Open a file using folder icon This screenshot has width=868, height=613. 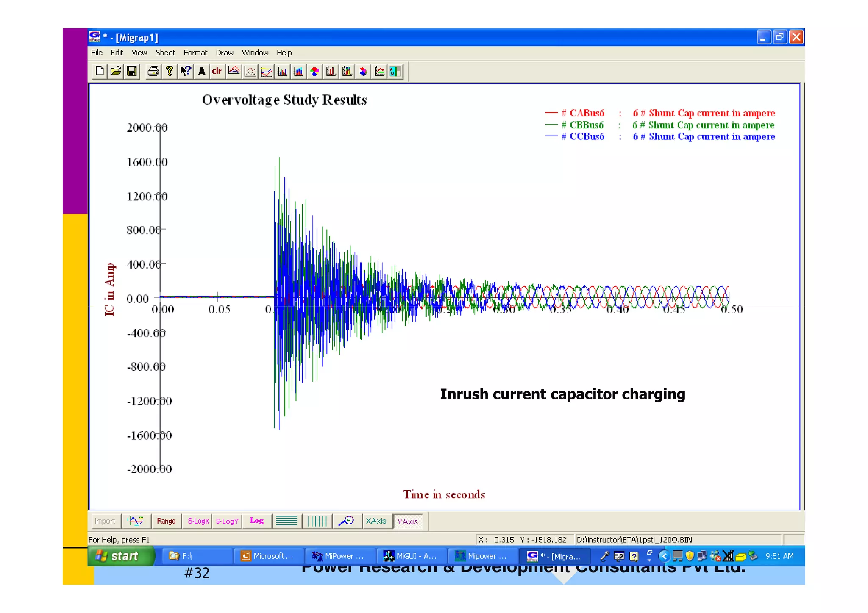(x=116, y=71)
